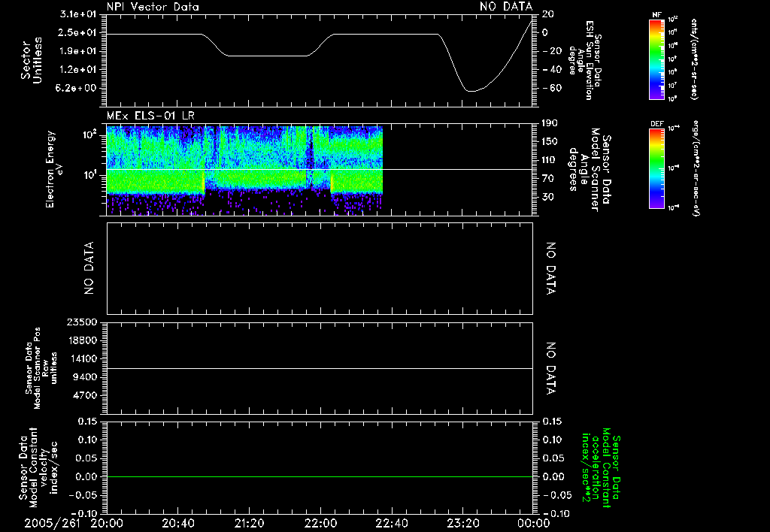Select the "Electron Energy eV" axis label
770x532 pixels.
[x=54, y=169]
